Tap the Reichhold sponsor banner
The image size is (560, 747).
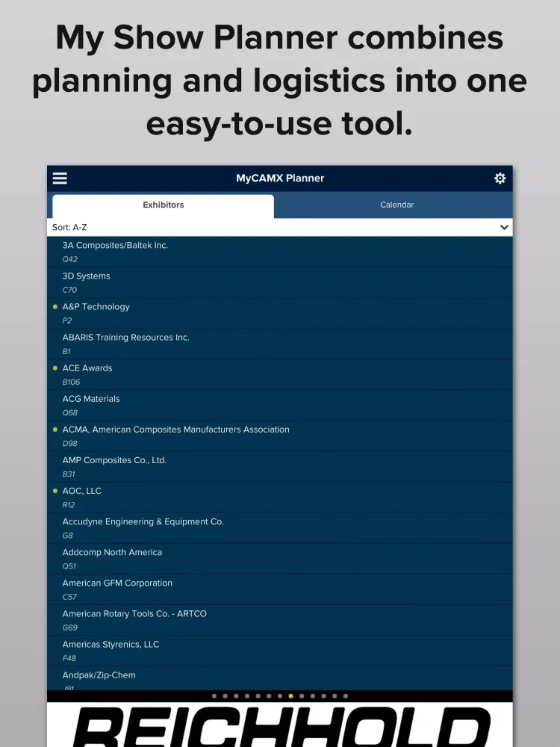point(279,725)
